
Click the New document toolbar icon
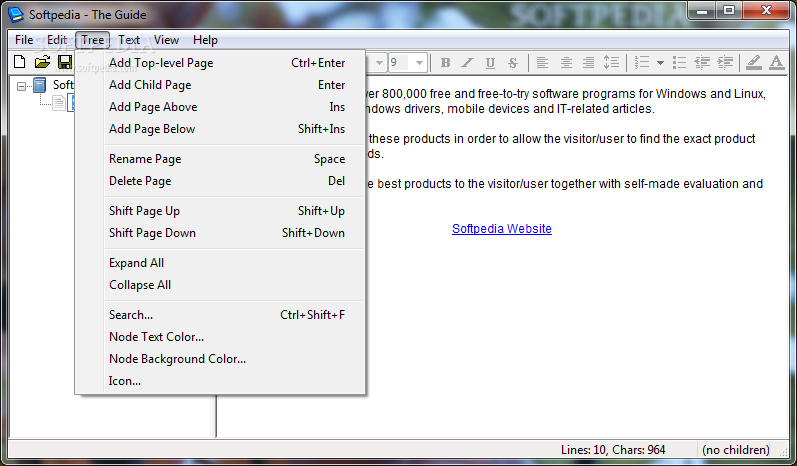click(x=19, y=62)
